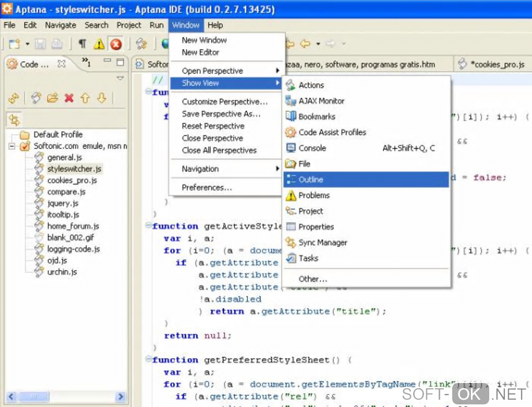Click the move down arrow icon
The width and height of the screenshot is (532, 407).
click(102, 98)
